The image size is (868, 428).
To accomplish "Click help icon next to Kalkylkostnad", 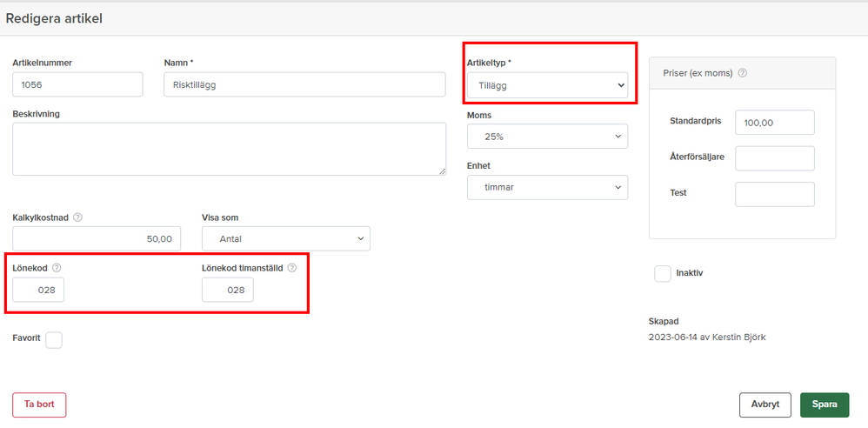I will [78, 217].
